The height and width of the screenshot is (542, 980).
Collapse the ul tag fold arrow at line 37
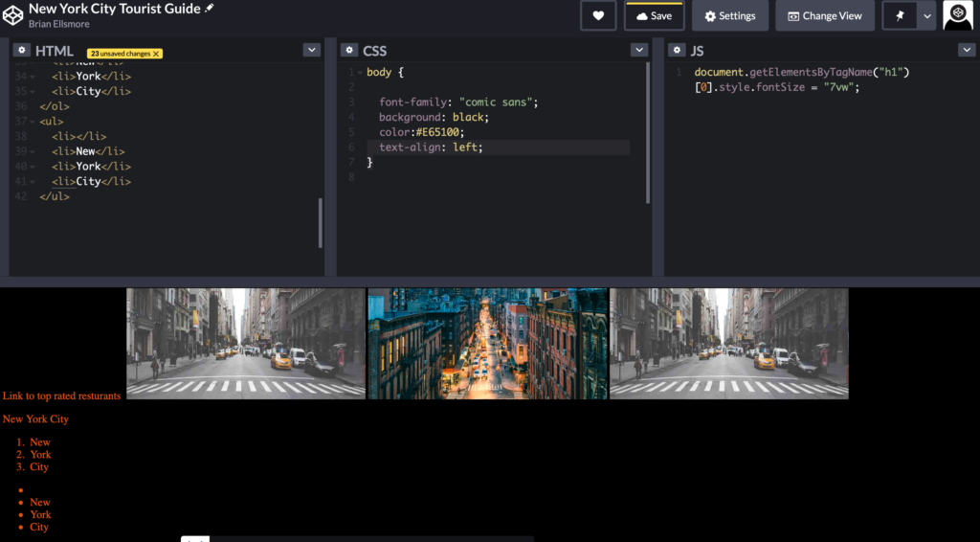coord(33,122)
